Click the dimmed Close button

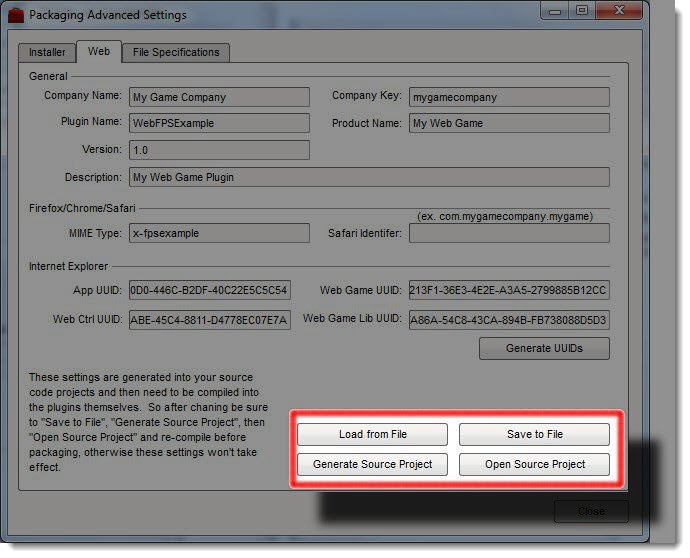click(591, 511)
